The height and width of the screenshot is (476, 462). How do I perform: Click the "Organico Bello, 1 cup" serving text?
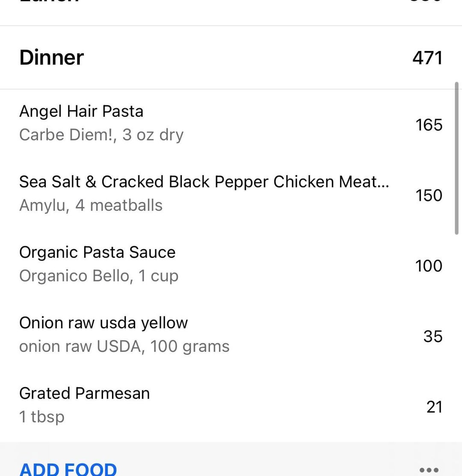(98, 276)
